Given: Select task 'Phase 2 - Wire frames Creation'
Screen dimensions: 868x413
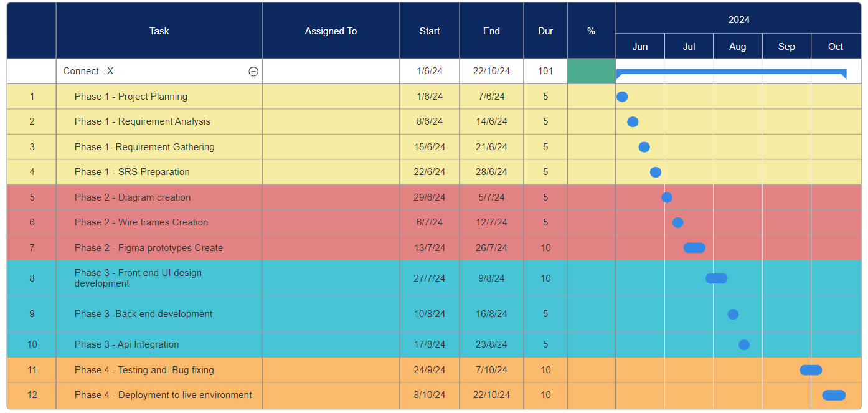Looking at the screenshot, I should pyautogui.click(x=141, y=222).
